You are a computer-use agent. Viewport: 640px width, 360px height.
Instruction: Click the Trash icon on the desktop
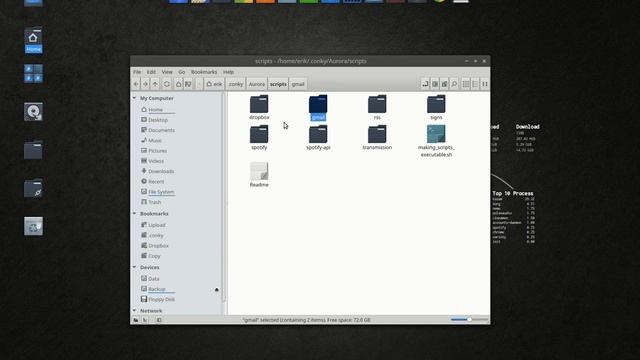pos(33,226)
